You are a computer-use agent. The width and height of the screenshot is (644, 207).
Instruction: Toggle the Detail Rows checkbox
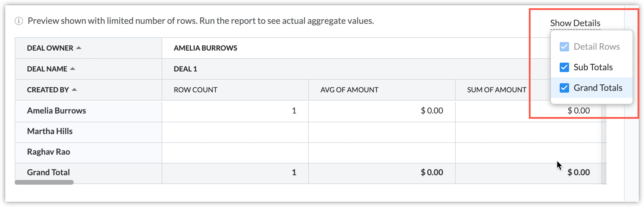point(564,47)
